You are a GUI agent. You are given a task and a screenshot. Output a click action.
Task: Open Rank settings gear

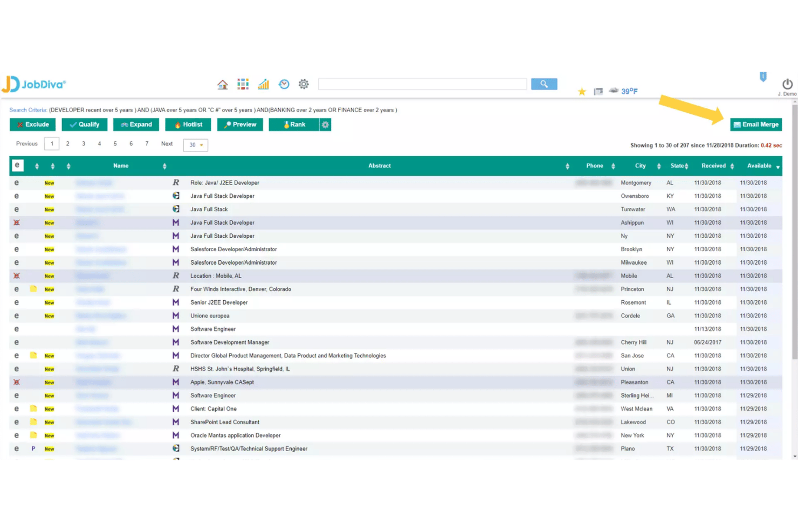tap(325, 125)
